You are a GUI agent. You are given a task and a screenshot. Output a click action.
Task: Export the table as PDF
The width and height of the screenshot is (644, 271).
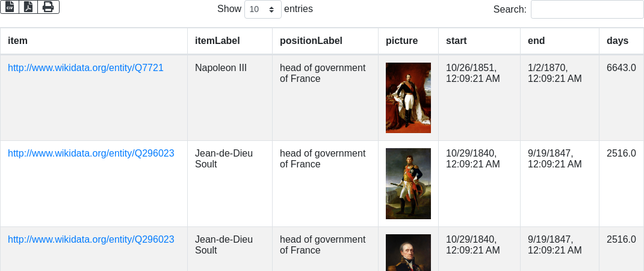point(28,7)
